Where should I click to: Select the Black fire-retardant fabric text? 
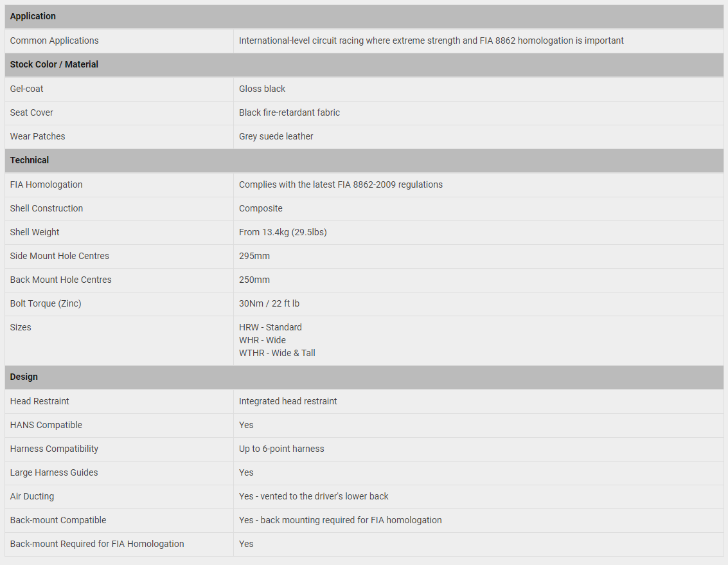pyautogui.click(x=289, y=112)
